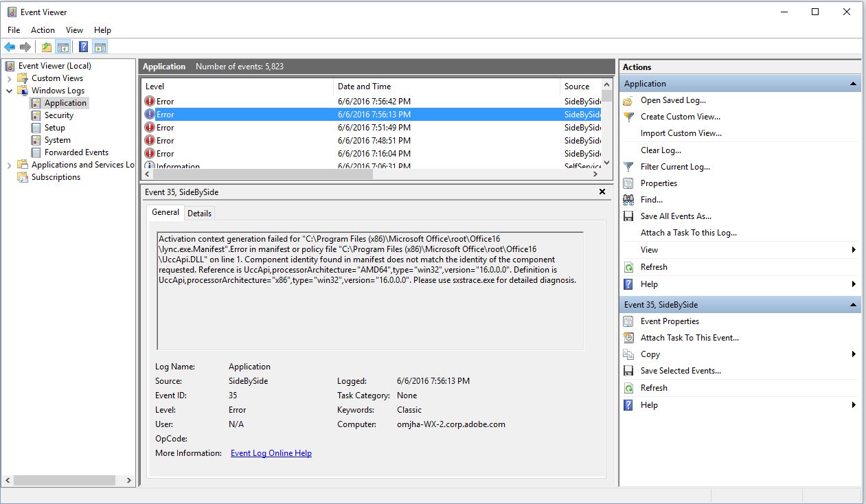The height and width of the screenshot is (504, 866).
Task: Switch to the Details tab
Action: tap(199, 213)
